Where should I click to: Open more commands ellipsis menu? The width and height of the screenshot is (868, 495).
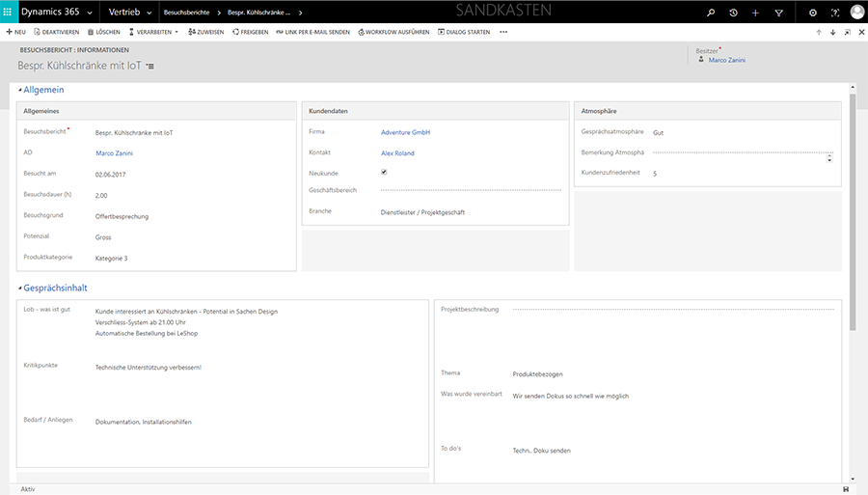point(503,32)
